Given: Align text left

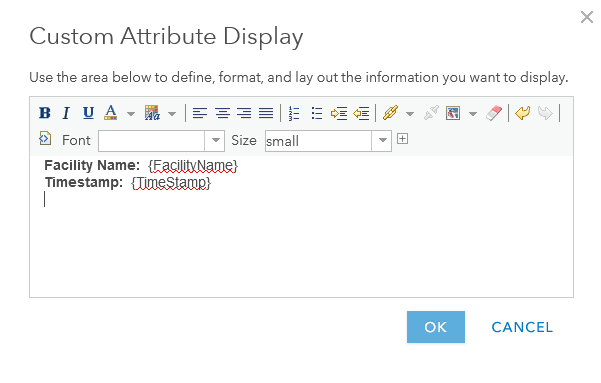Looking at the screenshot, I should point(200,113).
